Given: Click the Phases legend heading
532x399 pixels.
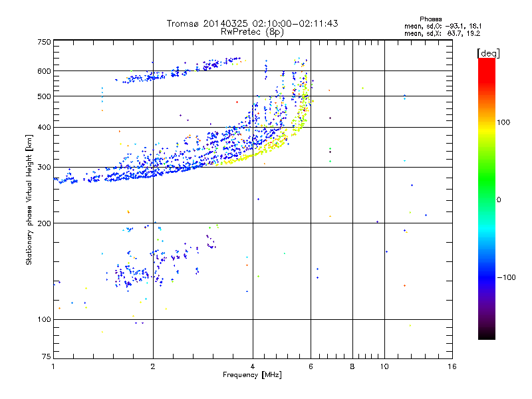Looking at the screenshot, I should tap(430, 19).
